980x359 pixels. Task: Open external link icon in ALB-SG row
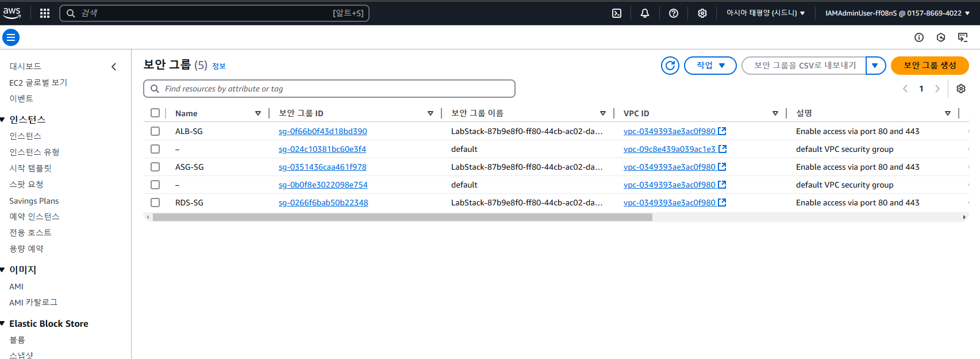[722, 131]
